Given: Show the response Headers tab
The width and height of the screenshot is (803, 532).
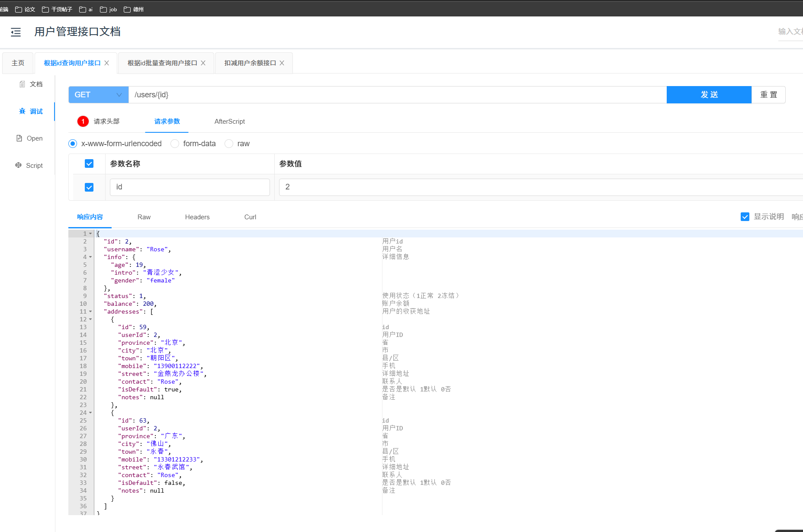Looking at the screenshot, I should click(197, 217).
